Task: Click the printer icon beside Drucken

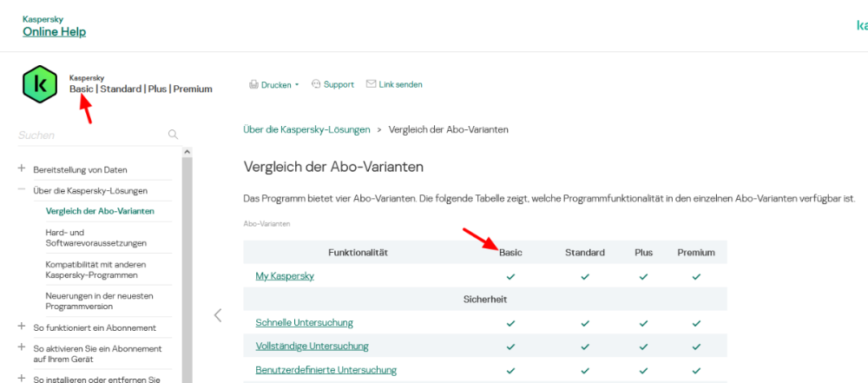Action: click(x=253, y=85)
